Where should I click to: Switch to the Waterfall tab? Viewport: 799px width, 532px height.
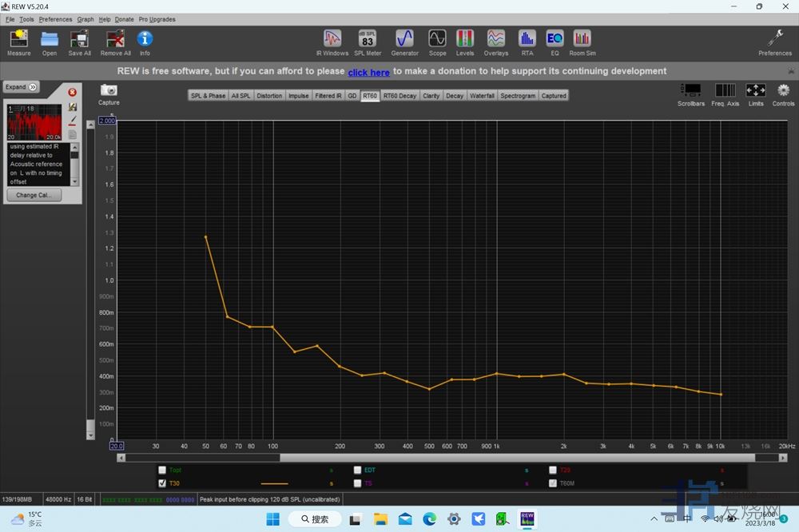pyautogui.click(x=482, y=96)
